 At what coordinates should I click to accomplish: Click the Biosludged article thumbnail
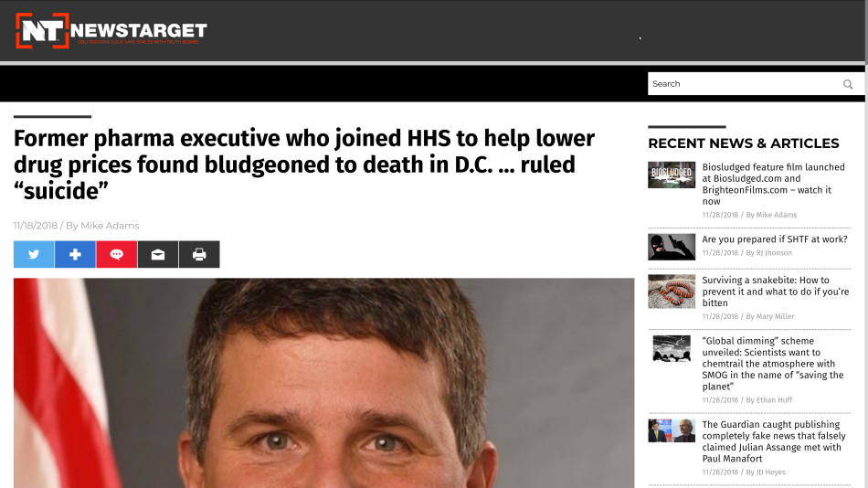point(672,175)
